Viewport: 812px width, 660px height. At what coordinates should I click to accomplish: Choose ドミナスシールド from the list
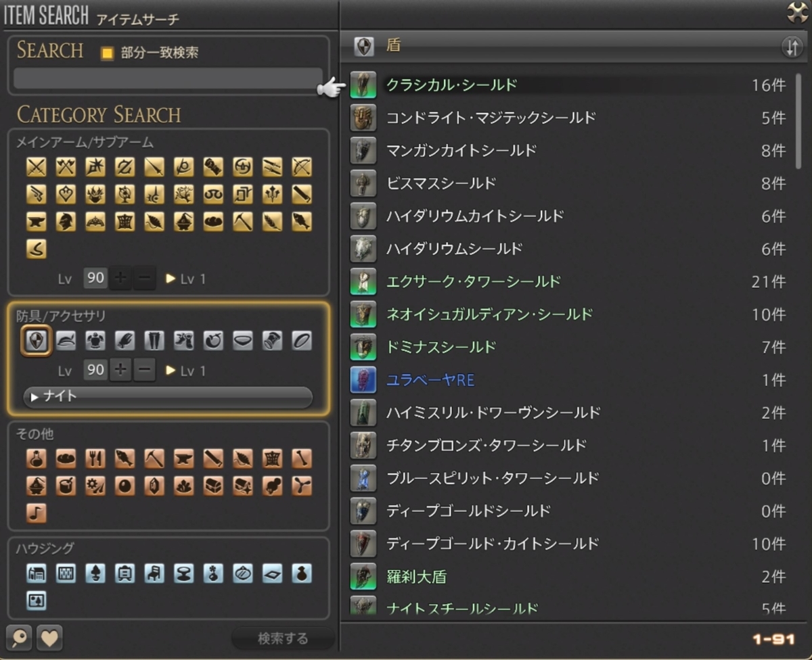click(x=570, y=347)
